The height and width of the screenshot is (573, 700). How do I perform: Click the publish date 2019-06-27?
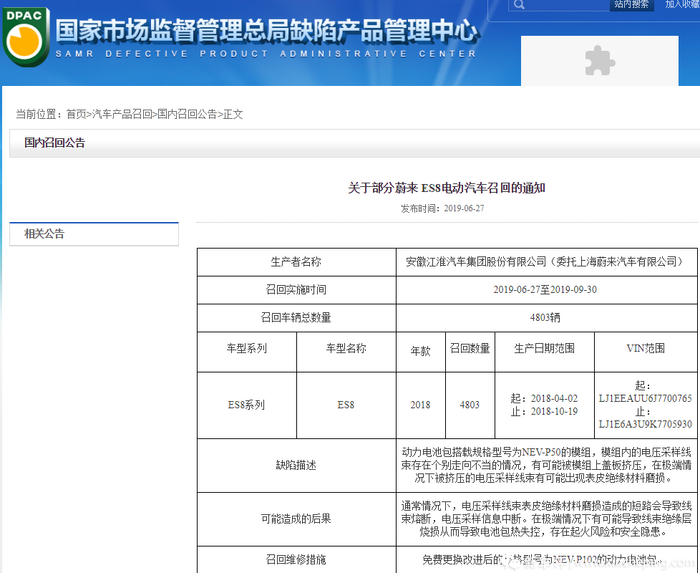tap(464, 208)
